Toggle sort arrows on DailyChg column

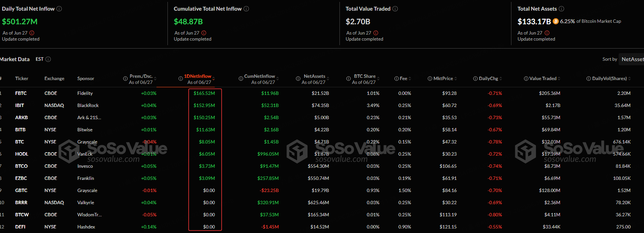pyautogui.click(x=501, y=79)
